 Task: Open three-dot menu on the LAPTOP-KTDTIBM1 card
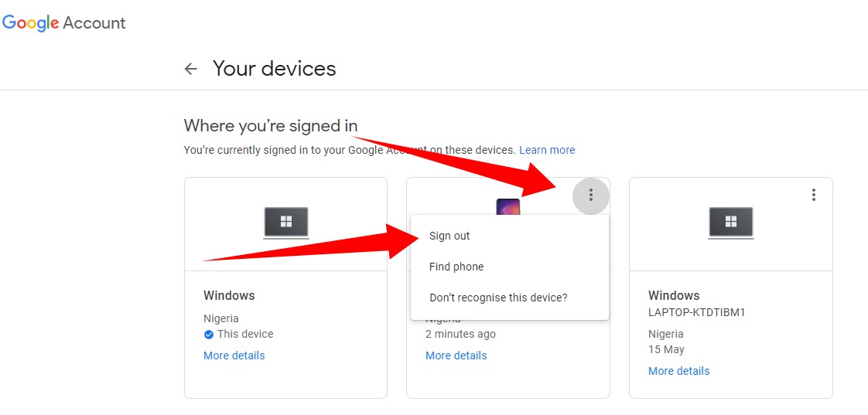813,195
